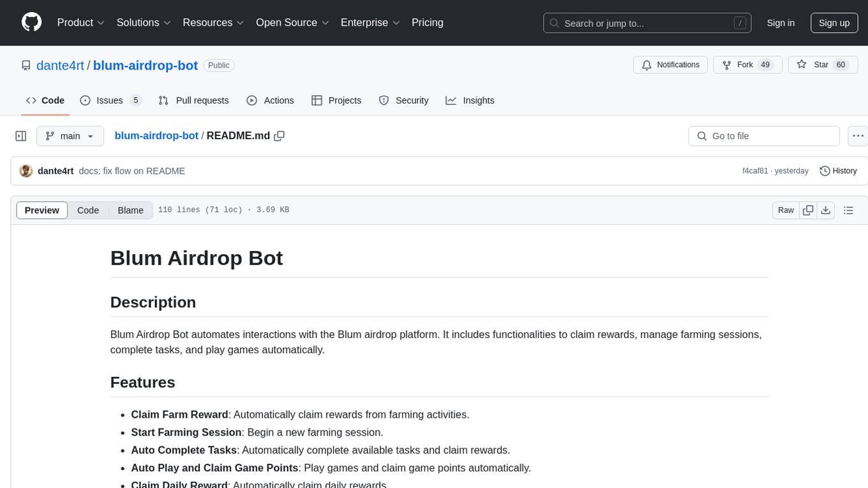The image size is (868, 488).
Task: Select the Preview view mode
Action: click(42, 210)
